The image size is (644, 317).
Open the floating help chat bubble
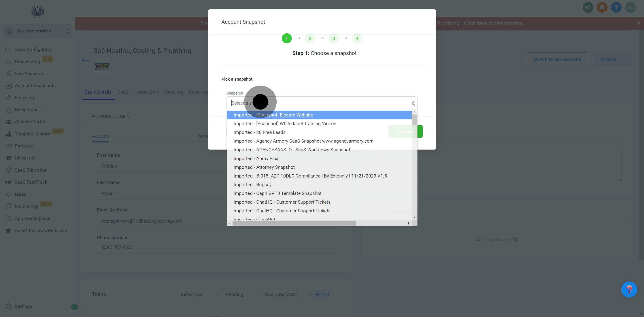pyautogui.click(x=629, y=290)
